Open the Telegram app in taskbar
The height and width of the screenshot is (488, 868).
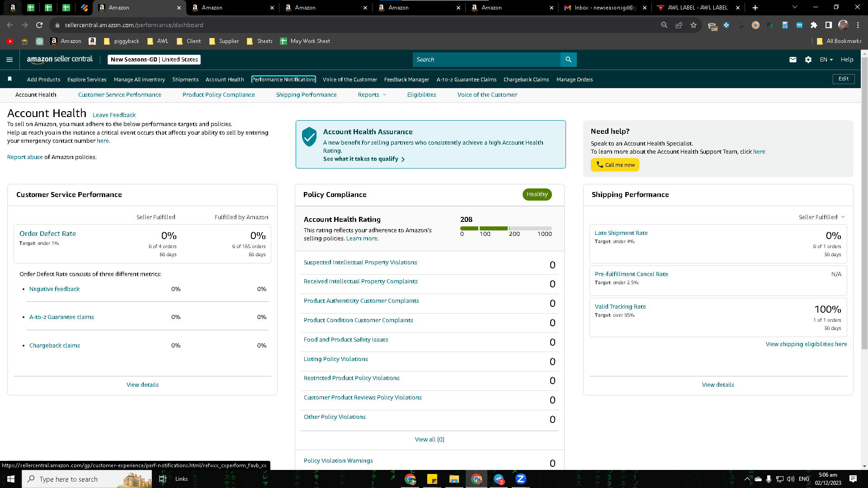(x=499, y=479)
